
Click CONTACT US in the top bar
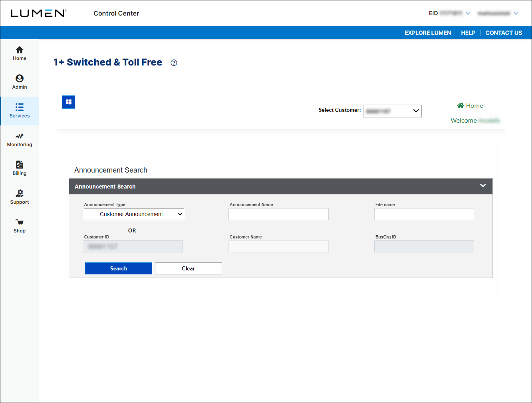[504, 33]
